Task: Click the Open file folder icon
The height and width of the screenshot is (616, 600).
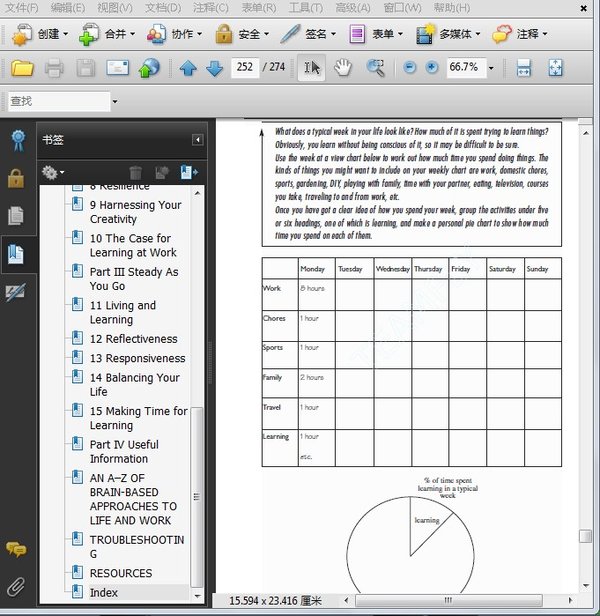Action: (22, 68)
